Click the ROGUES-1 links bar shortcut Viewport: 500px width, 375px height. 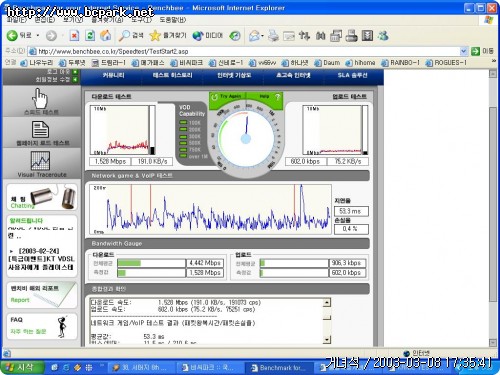(x=446, y=63)
